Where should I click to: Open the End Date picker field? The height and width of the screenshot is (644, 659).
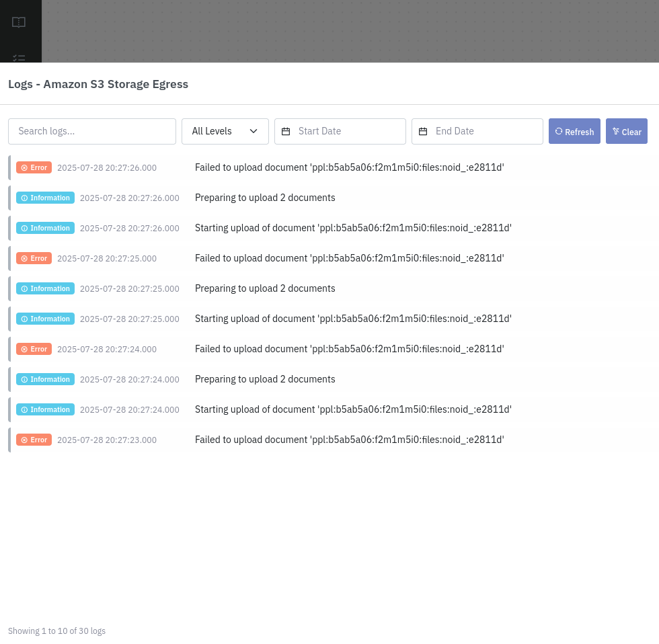pos(477,132)
